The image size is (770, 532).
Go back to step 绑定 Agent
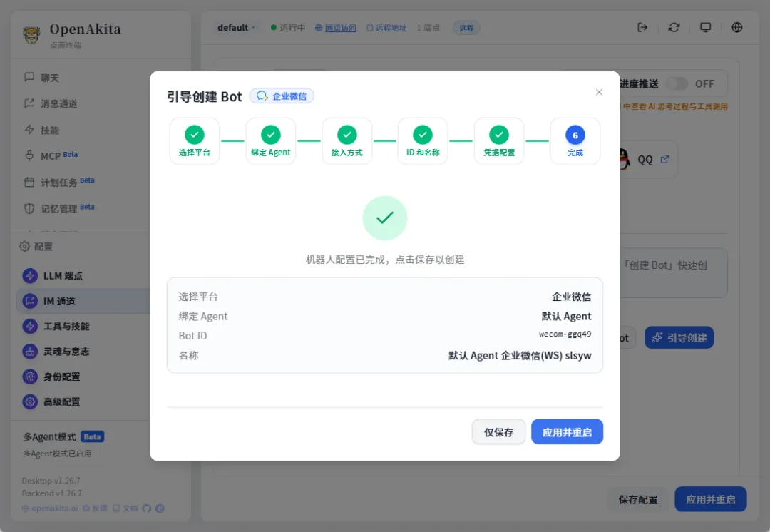(271, 141)
